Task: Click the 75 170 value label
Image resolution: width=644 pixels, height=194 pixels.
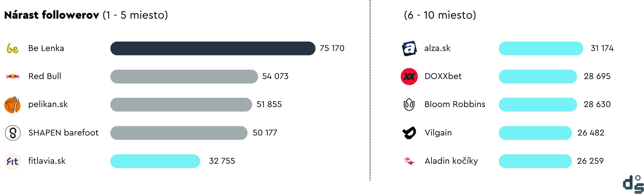Action: coord(332,48)
